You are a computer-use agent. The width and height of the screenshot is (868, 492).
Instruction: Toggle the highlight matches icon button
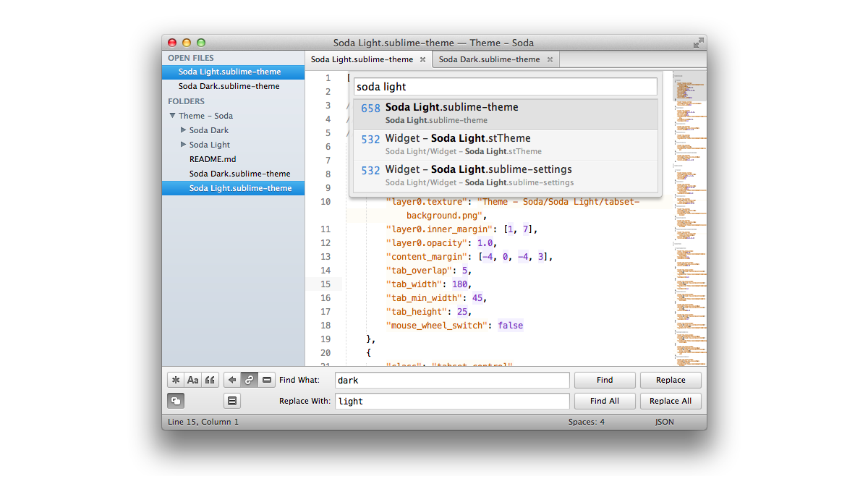click(232, 401)
